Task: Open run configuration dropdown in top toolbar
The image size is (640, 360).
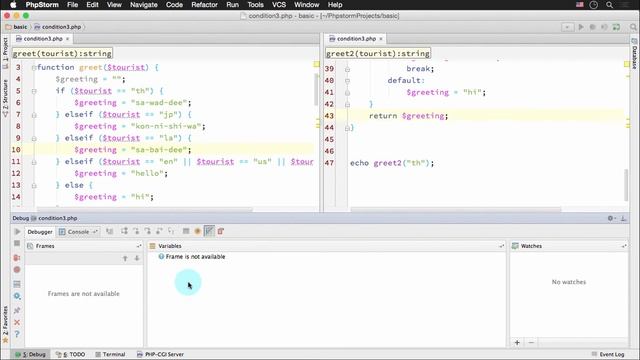Action: 567,27
